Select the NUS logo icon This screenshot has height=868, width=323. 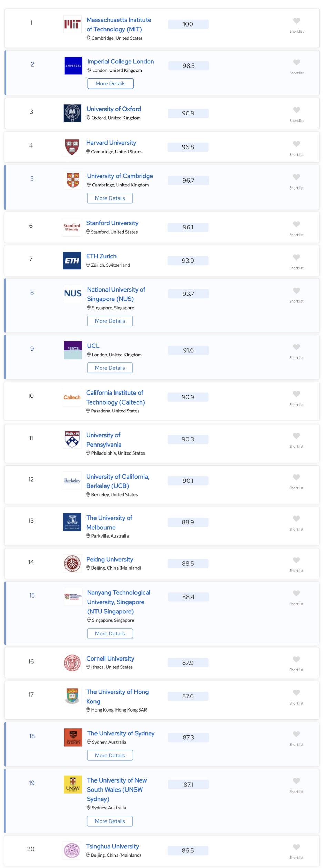pyautogui.click(x=72, y=294)
